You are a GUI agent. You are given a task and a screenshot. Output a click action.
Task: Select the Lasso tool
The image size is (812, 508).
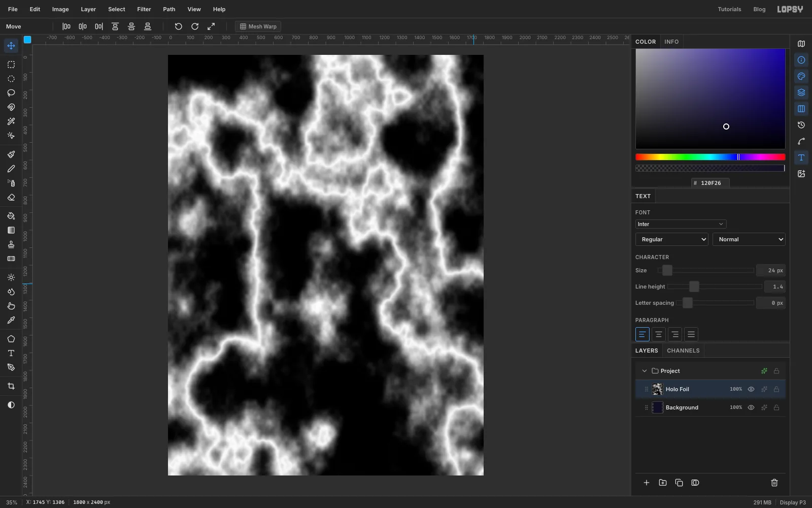[11, 93]
